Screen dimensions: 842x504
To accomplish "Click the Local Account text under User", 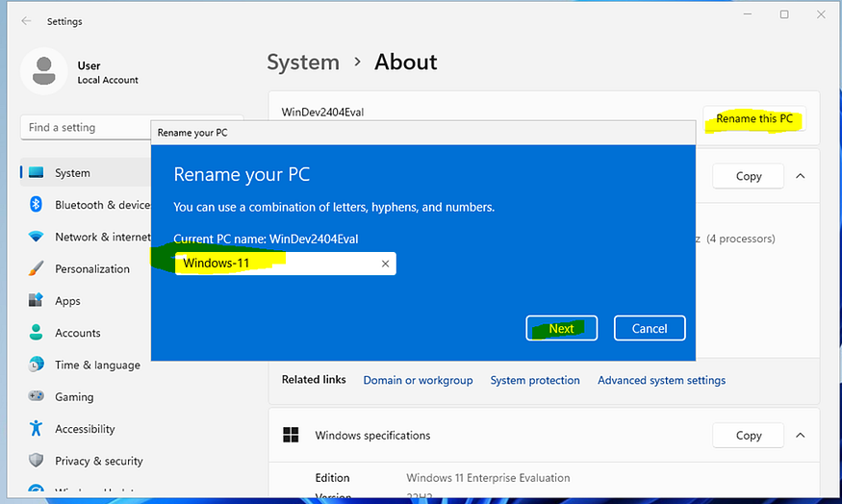I will pos(108,80).
